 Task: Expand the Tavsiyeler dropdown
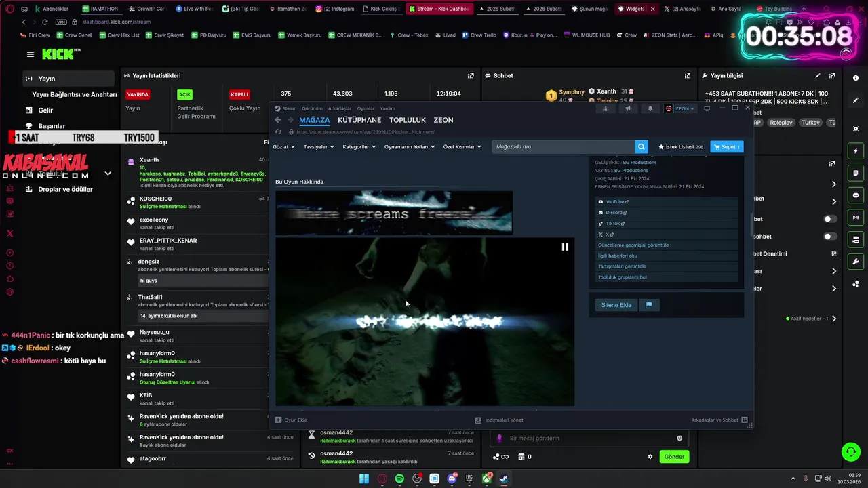[x=319, y=146]
